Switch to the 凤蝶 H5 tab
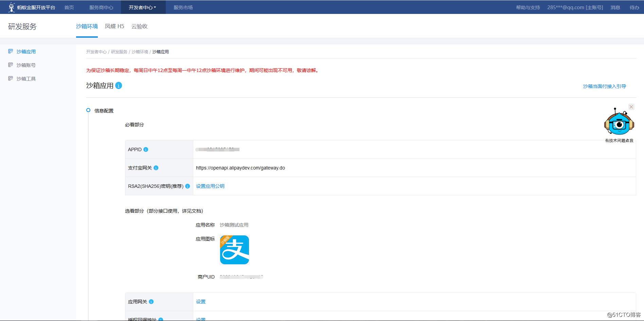Viewport: 644px width, 321px height. (114, 26)
